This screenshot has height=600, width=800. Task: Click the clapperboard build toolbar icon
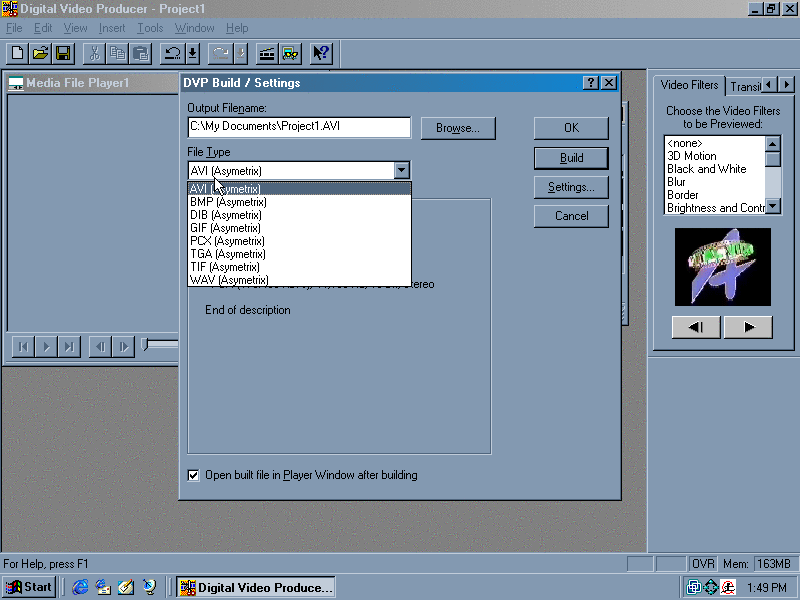pos(267,53)
